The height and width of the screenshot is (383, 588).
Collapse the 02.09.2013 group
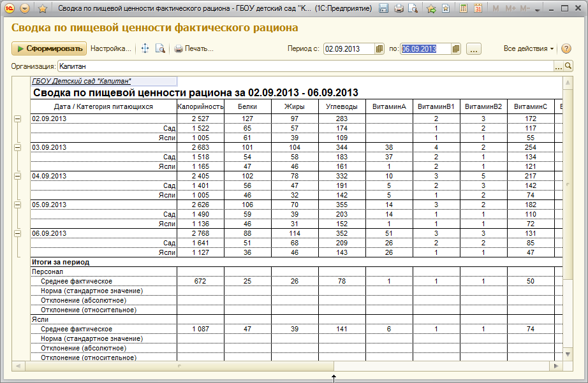18,119
